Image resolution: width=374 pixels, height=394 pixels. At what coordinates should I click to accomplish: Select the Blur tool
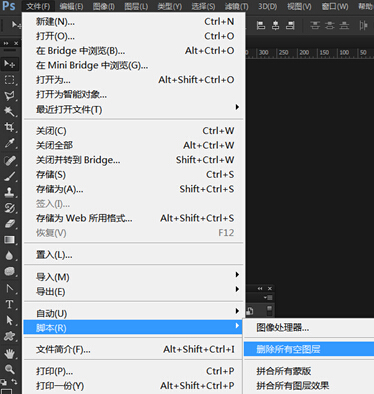coord(9,256)
